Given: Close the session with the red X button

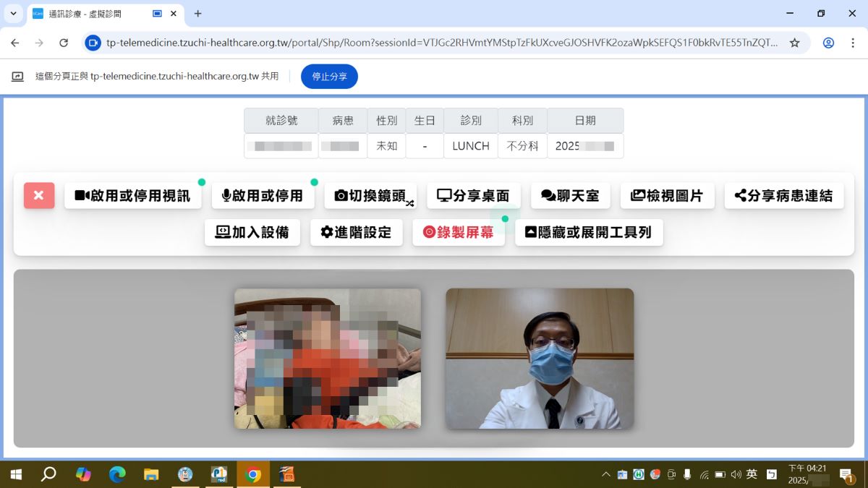Looking at the screenshot, I should (x=38, y=195).
